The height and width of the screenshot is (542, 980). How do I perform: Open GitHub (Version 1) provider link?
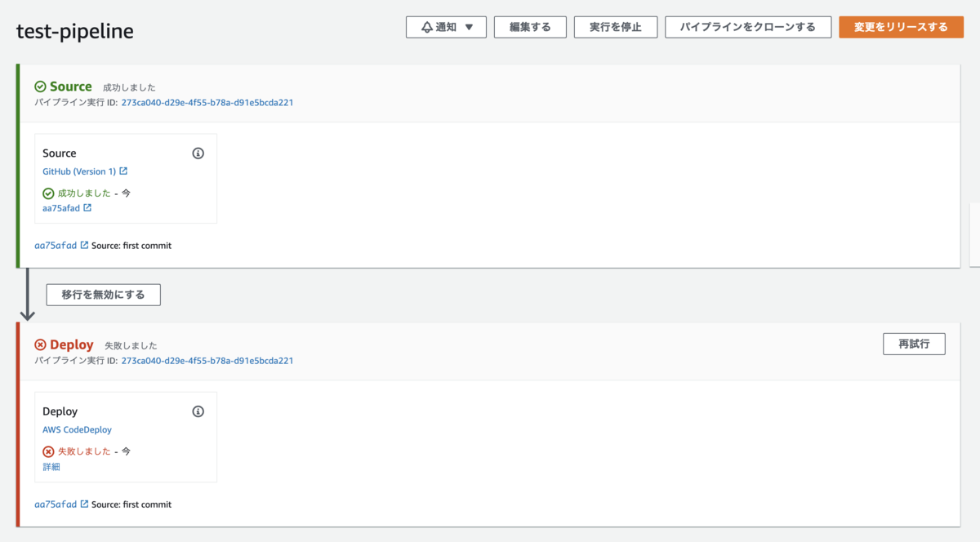click(x=79, y=171)
